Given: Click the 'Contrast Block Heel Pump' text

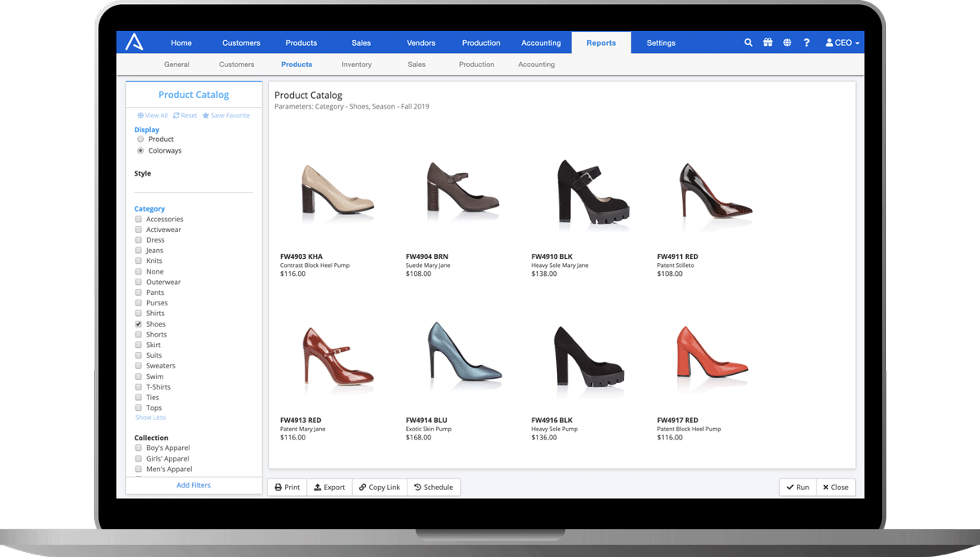Looking at the screenshot, I should [x=314, y=265].
